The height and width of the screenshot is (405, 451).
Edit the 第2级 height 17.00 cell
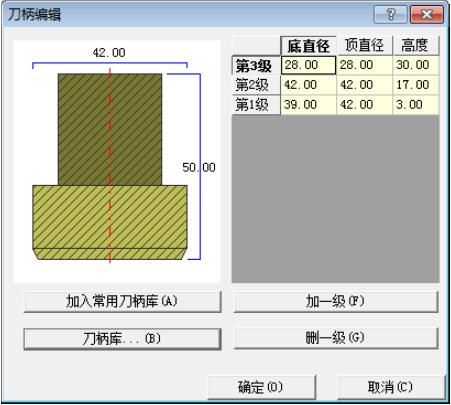click(x=416, y=85)
